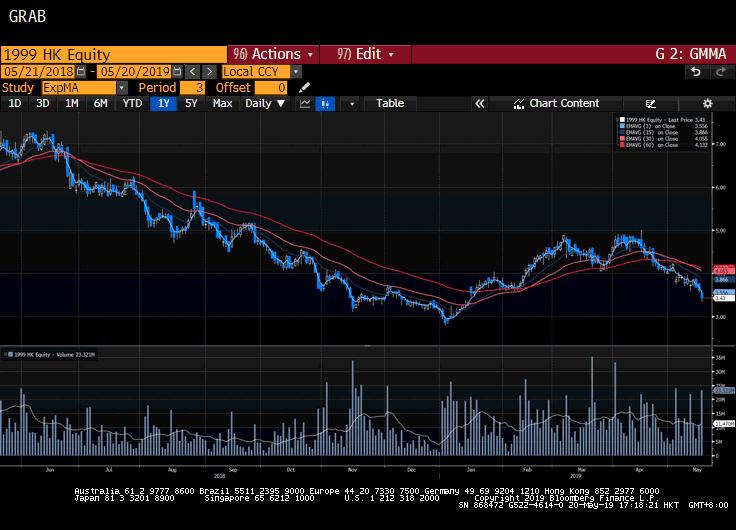Open the start date calendar picker
736x530 pixels.
coord(81,71)
